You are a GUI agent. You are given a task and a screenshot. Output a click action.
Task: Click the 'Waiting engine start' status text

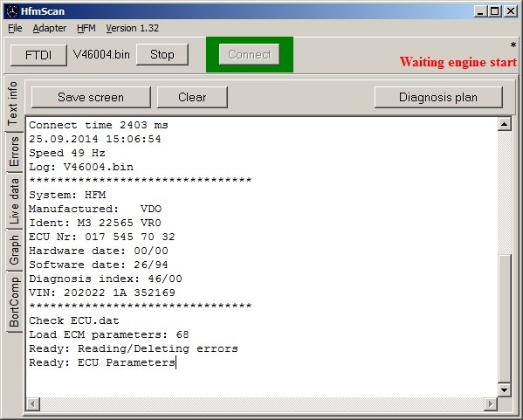[458, 62]
